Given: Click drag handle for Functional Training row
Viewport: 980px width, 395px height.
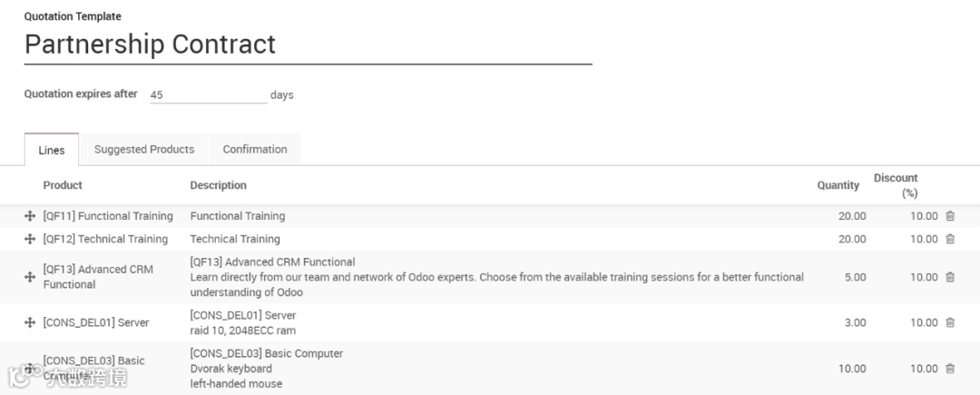Looking at the screenshot, I should (x=30, y=216).
